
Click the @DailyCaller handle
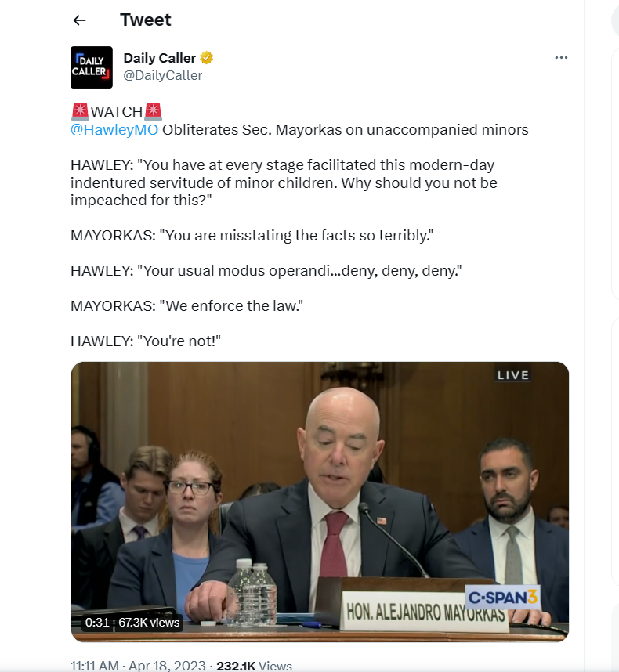click(x=162, y=75)
